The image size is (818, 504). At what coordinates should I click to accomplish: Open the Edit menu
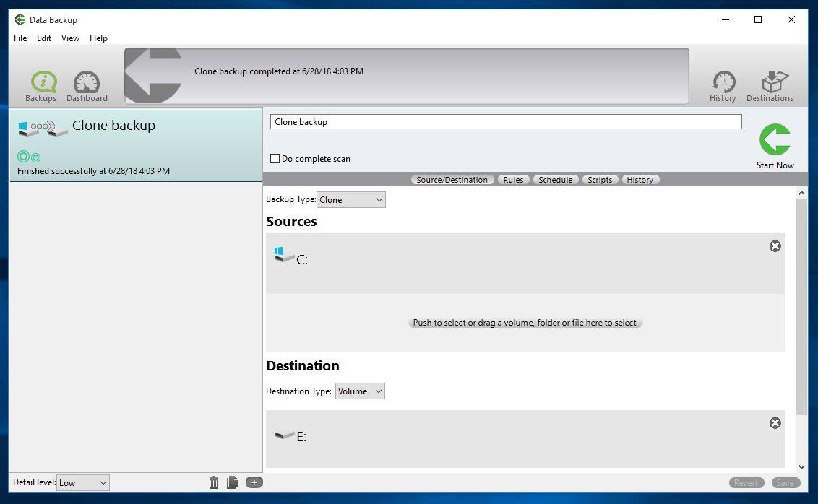[x=44, y=38]
